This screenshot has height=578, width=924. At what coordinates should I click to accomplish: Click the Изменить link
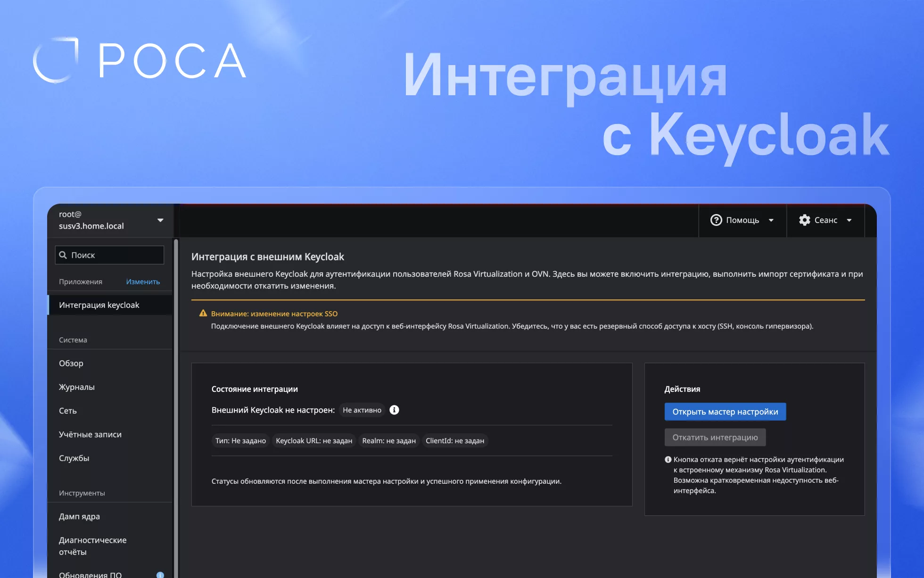[x=143, y=281]
